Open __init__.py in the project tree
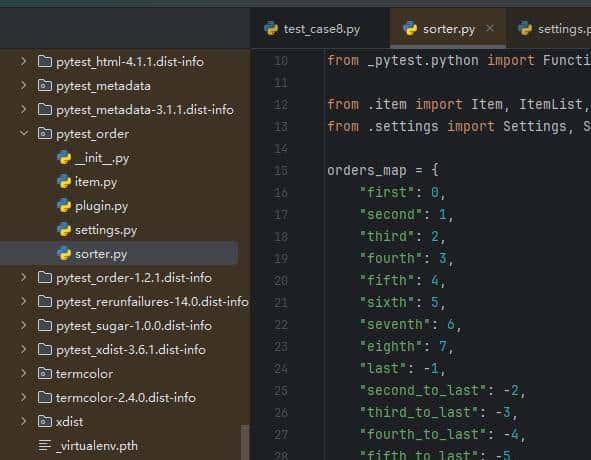This screenshot has height=460, width=591. point(102,158)
